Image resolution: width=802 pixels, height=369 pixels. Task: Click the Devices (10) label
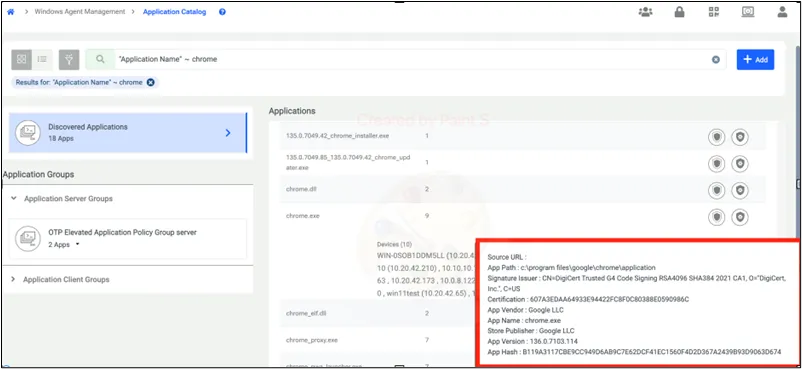pos(394,245)
